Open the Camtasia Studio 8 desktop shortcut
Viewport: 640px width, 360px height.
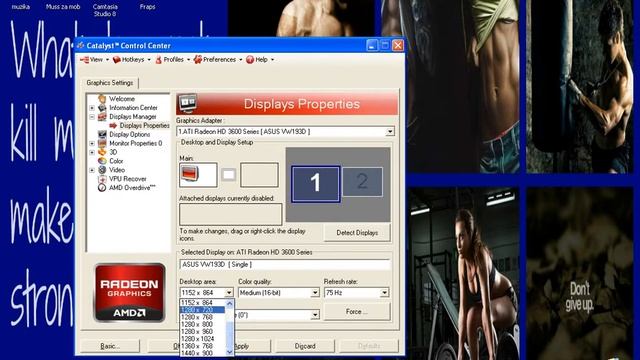point(105,10)
